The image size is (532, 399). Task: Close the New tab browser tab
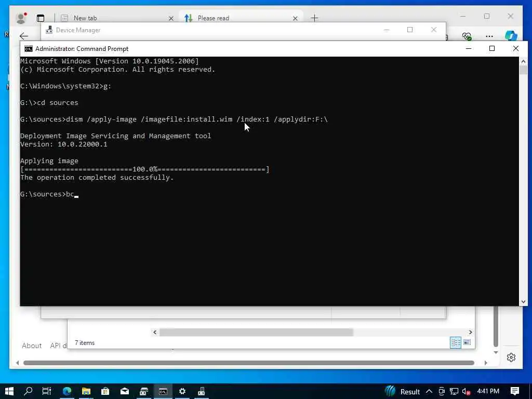coord(171,18)
